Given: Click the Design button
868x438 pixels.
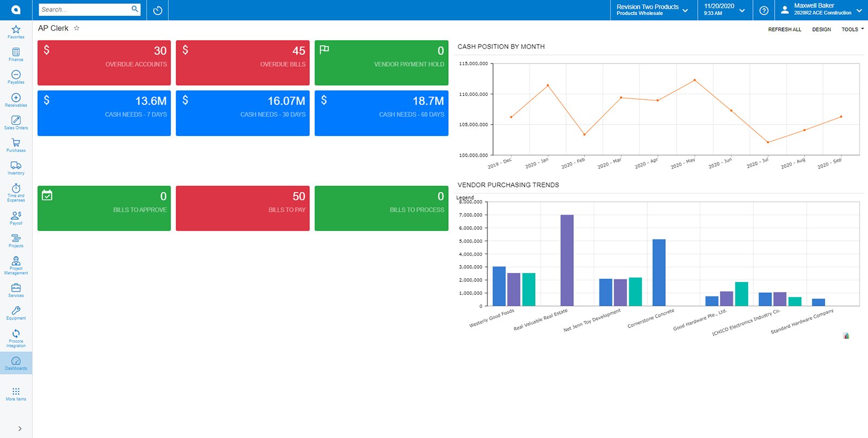Looking at the screenshot, I should pyautogui.click(x=821, y=29).
